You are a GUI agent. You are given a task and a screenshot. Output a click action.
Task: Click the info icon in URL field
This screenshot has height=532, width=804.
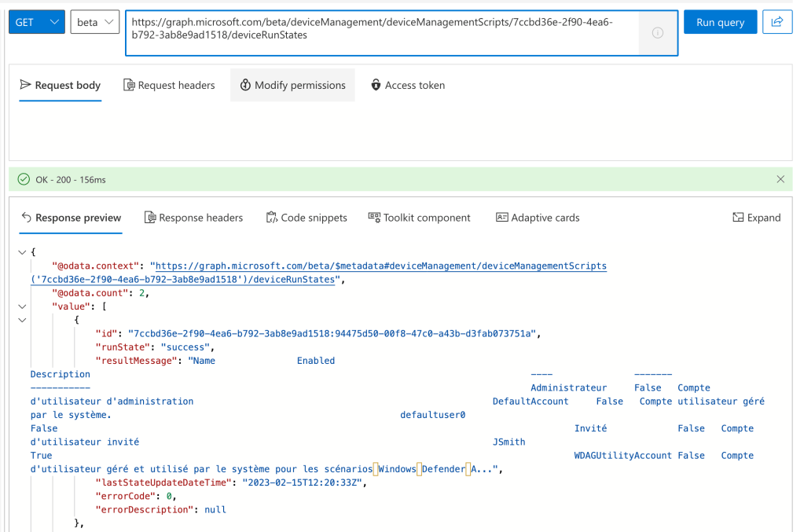pyautogui.click(x=658, y=33)
